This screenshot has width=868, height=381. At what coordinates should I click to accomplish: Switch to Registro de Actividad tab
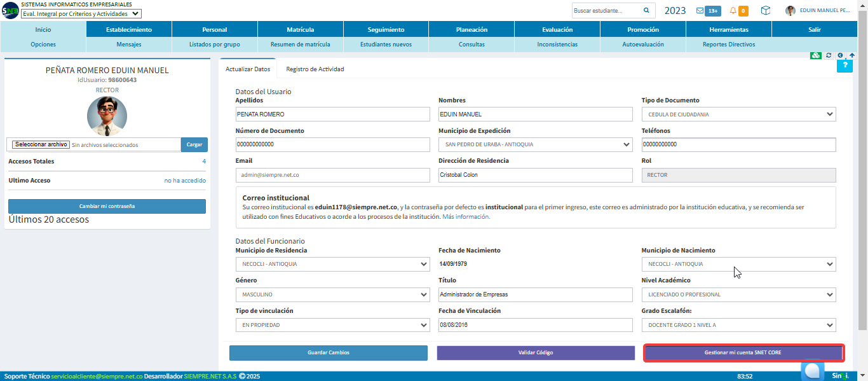tap(315, 69)
